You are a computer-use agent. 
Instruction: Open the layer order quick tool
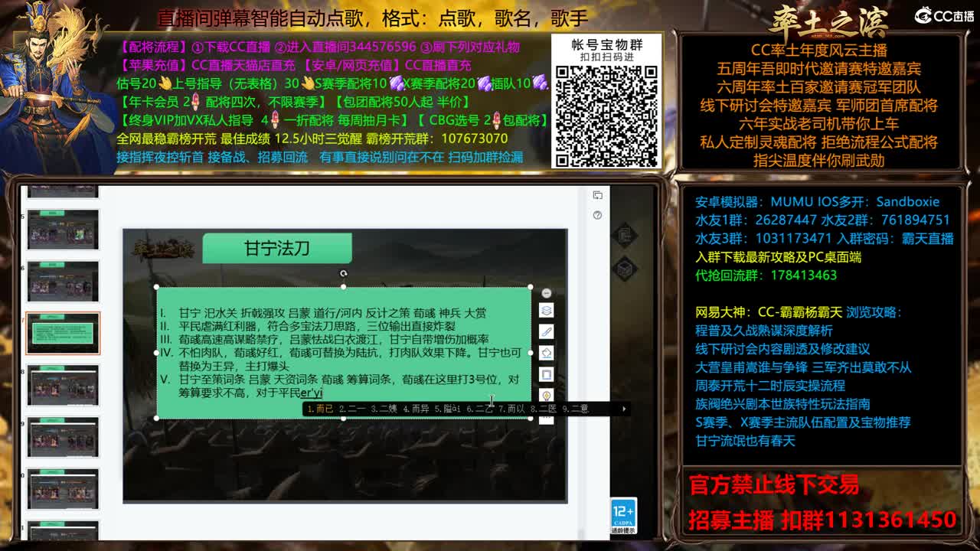tap(546, 311)
